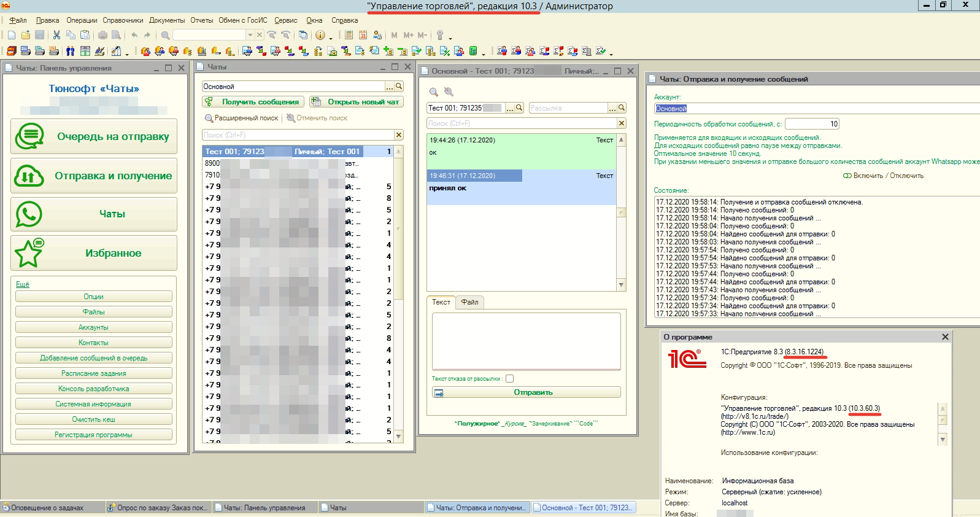980x517 pixels.
Task: Click the active users icon in toolbar
Action: click(377, 35)
